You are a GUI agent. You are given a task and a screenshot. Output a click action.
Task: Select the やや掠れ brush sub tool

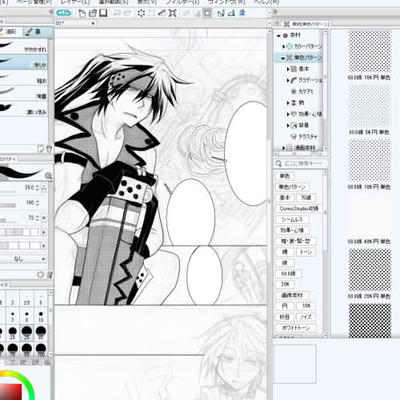[x=24, y=47]
